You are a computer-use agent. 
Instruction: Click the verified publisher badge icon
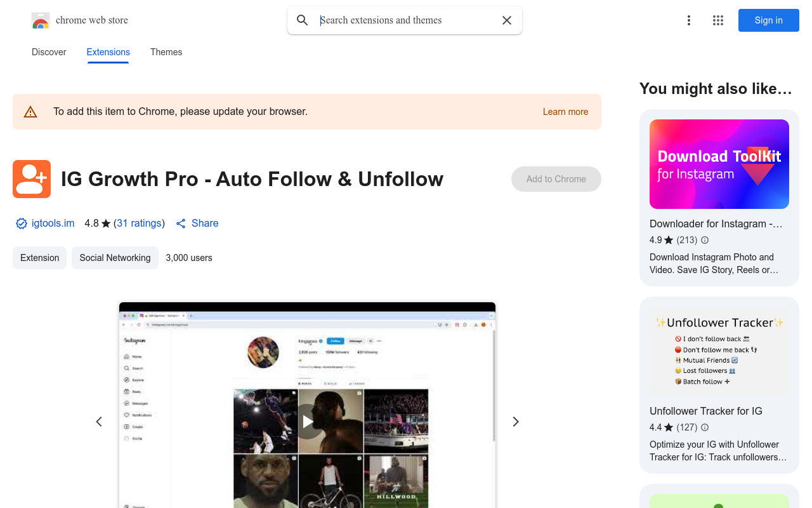(22, 224)
